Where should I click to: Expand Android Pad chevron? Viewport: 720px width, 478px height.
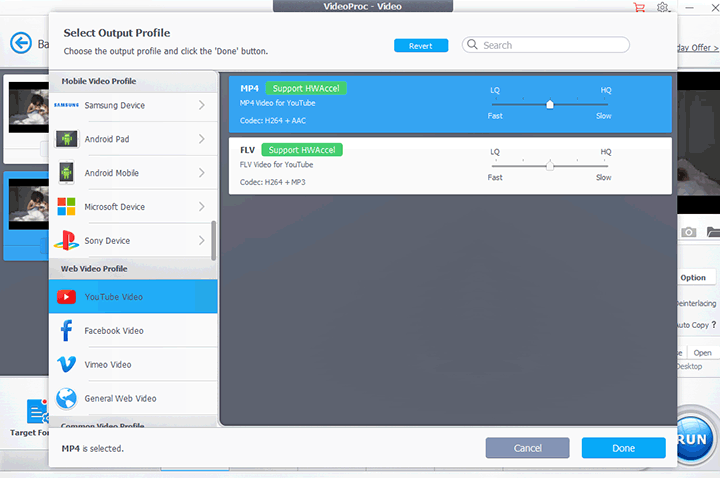202,139
